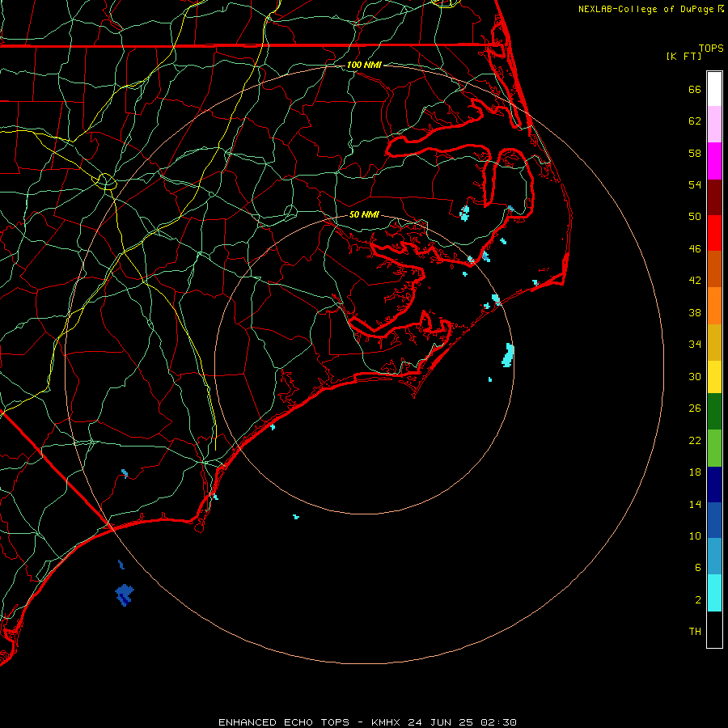Click the 14 legend value
The height and width of the screenshot is (728, 728).
point(695,504)
